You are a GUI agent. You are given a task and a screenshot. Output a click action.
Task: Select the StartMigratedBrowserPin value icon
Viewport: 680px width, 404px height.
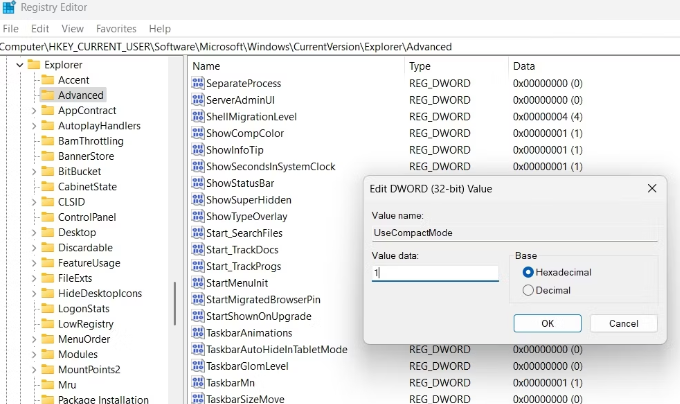click(198, 300)
